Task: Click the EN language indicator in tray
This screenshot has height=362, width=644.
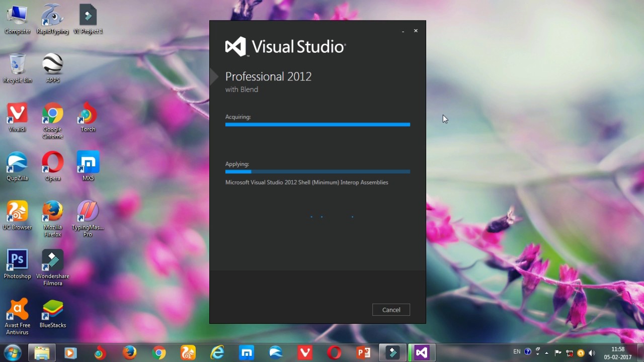Action: 517,352
